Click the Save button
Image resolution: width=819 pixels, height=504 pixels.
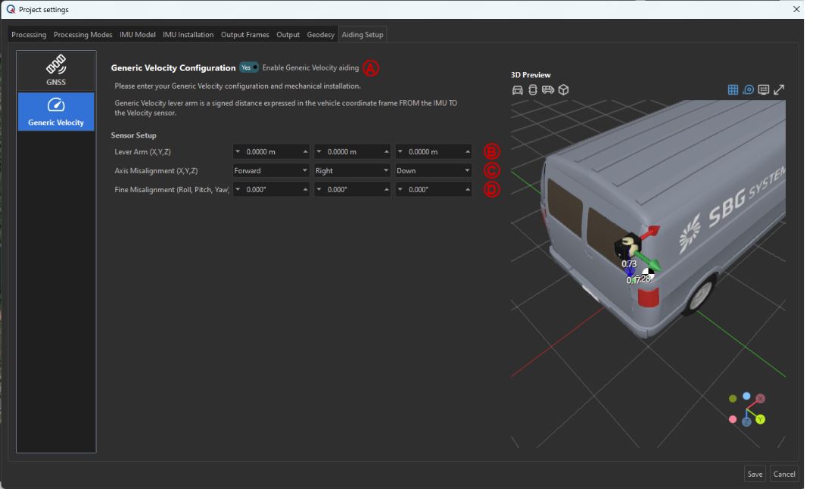755,474
